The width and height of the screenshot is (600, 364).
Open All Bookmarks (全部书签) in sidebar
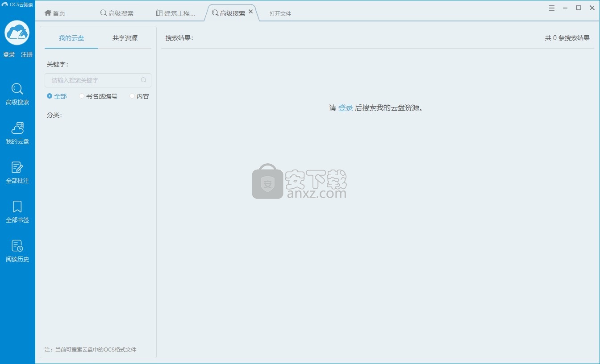tap(17, 212)
